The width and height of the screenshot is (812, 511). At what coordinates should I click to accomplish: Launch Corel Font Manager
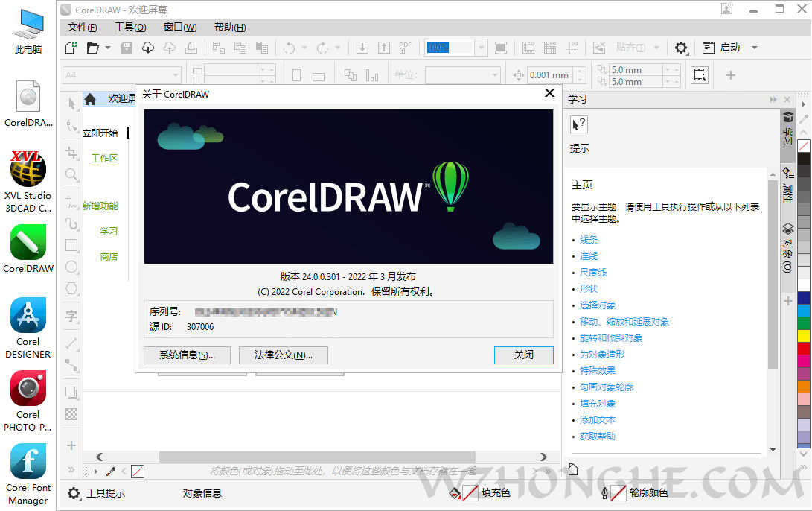coord(28,462)
